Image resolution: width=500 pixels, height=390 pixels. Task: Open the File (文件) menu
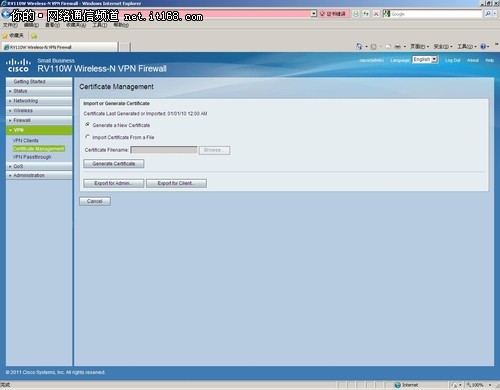tap(10, 25)
